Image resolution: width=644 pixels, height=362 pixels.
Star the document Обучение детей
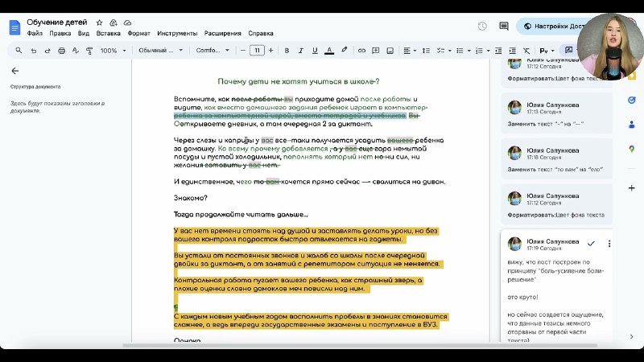(x=99, y=23)
